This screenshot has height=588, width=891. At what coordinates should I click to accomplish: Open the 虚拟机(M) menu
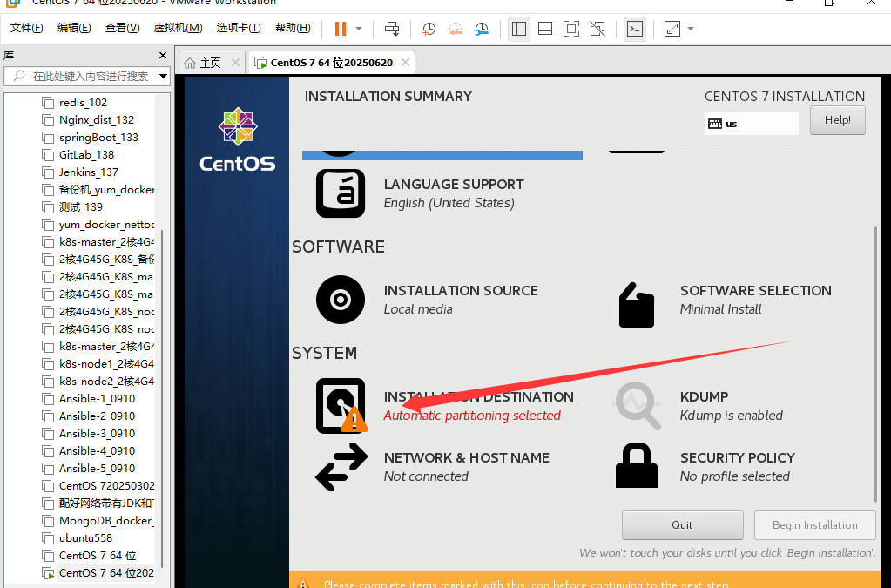(178, 28)
